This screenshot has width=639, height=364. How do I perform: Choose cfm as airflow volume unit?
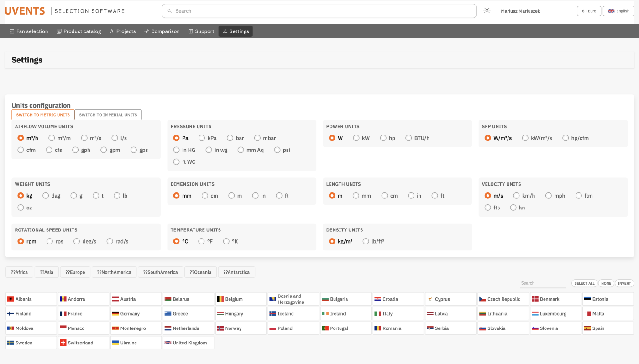click(x=21, y=150)
